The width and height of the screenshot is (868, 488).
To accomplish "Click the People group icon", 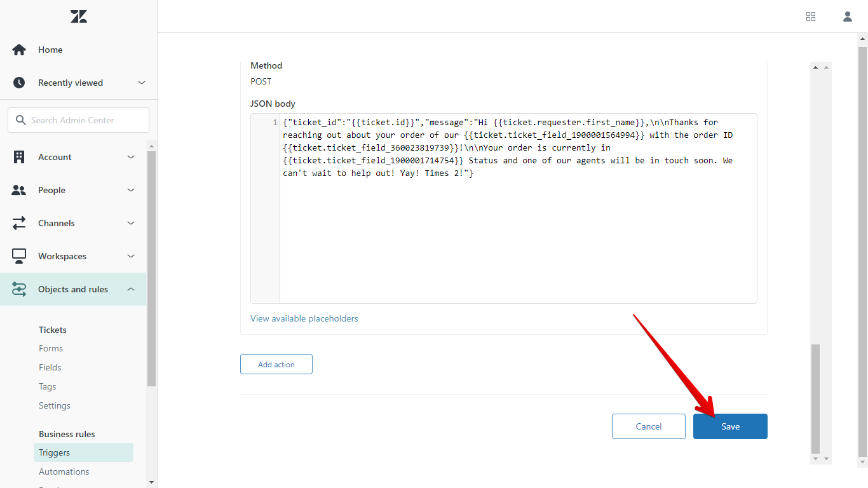I will [19, 190].
